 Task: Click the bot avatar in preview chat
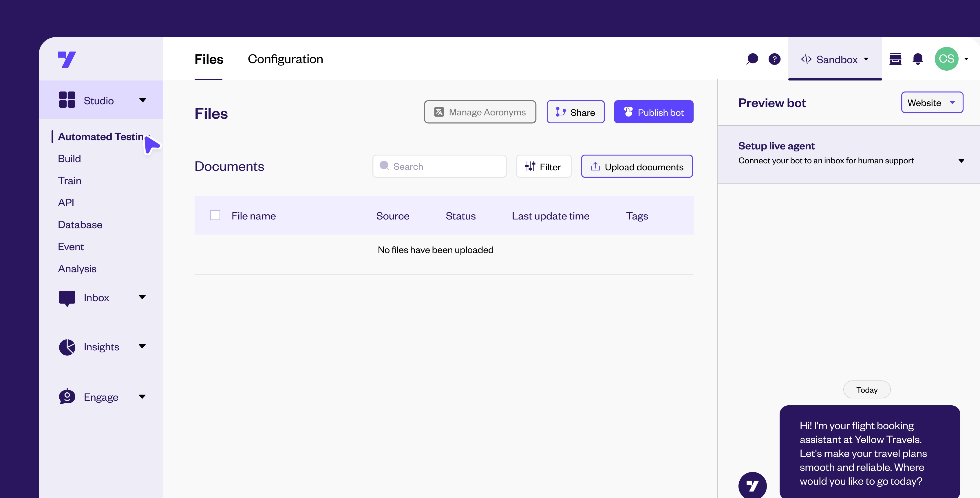click(x=752, y=485)
